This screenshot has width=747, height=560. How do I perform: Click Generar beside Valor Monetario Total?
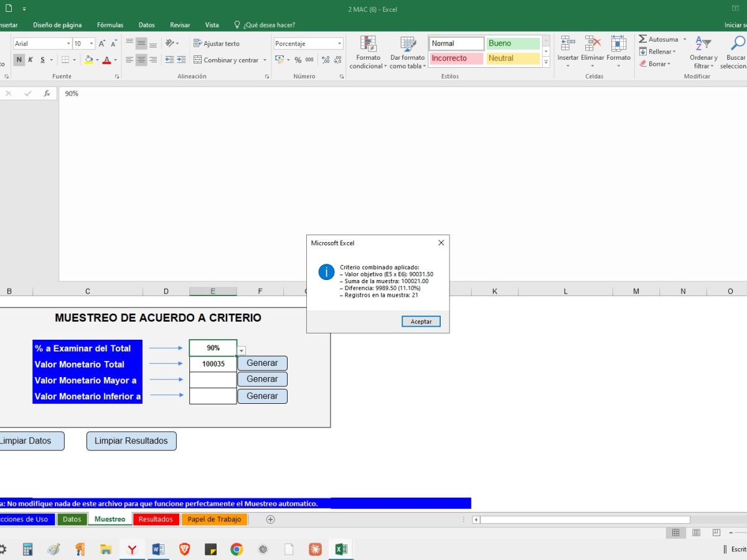click(262, 363)
